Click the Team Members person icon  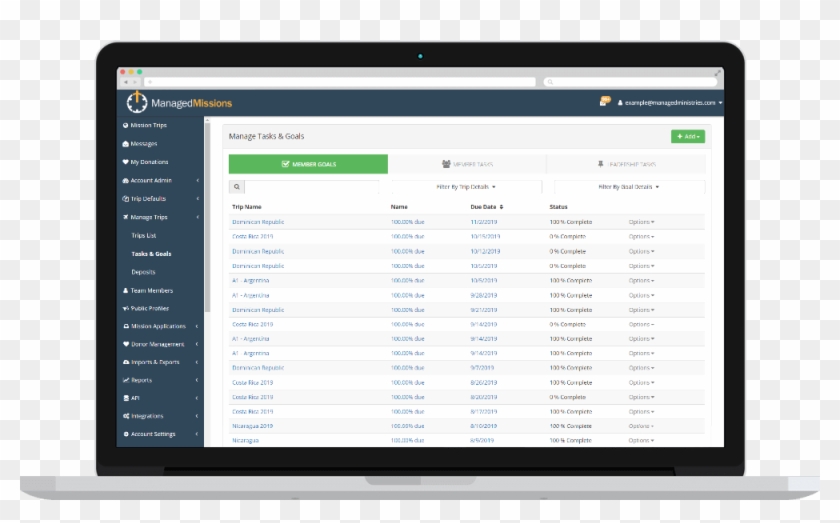tap(125, 290)
